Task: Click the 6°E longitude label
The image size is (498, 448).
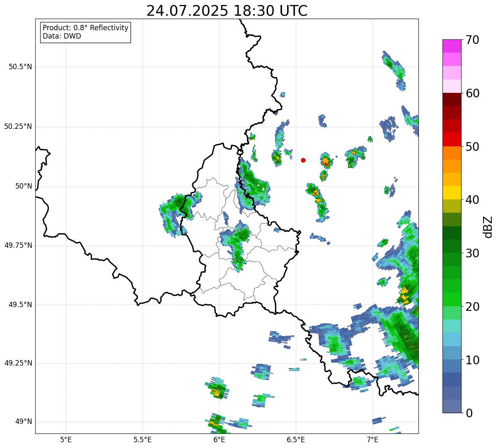Action: [x=219, y=440]
